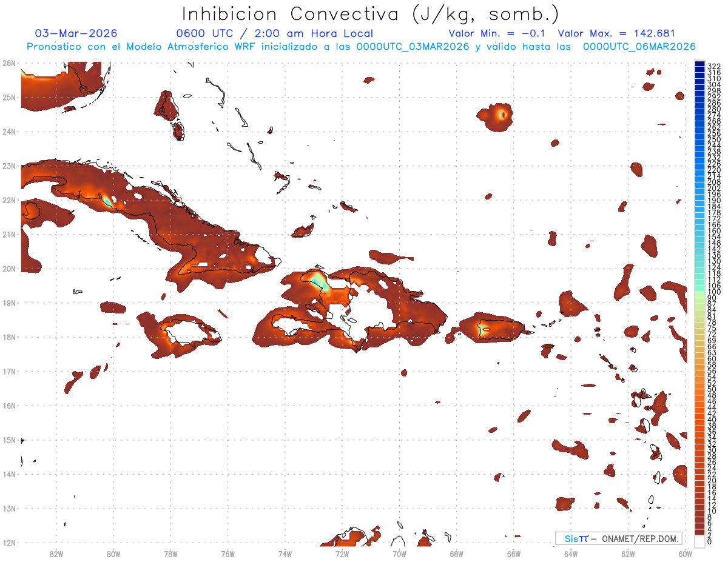Click the latitude label '26N'
This screenshot has width=728, height=562.
[8, 63]
